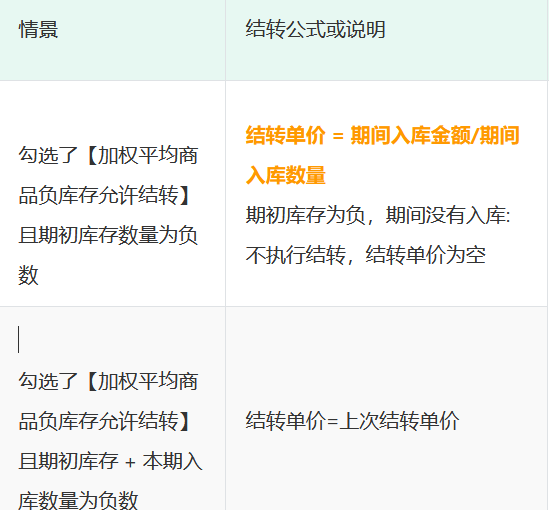
Task: Click the lone character 数 in first row
Action: 28,275
